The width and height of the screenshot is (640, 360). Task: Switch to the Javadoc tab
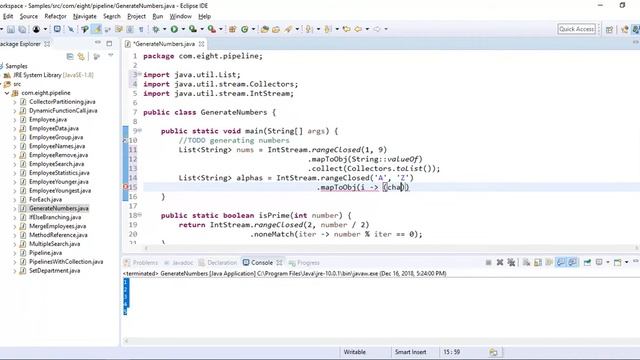178,262
